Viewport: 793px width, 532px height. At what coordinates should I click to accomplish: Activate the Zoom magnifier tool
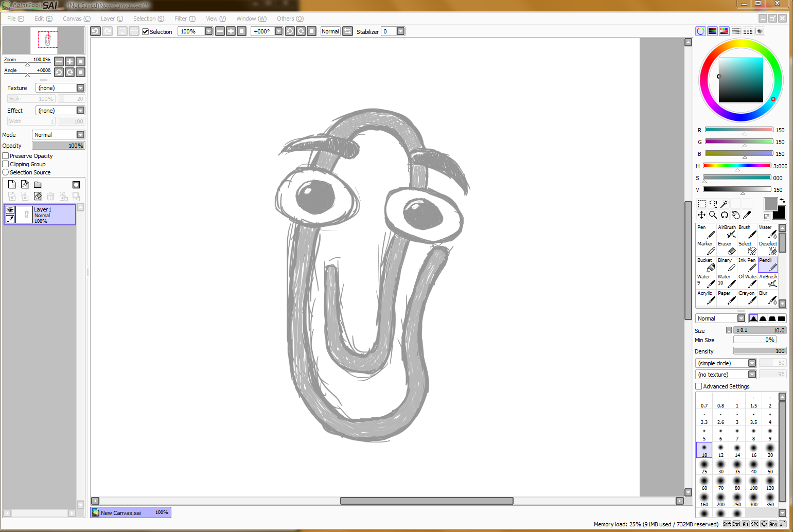(x=713, y=215)
